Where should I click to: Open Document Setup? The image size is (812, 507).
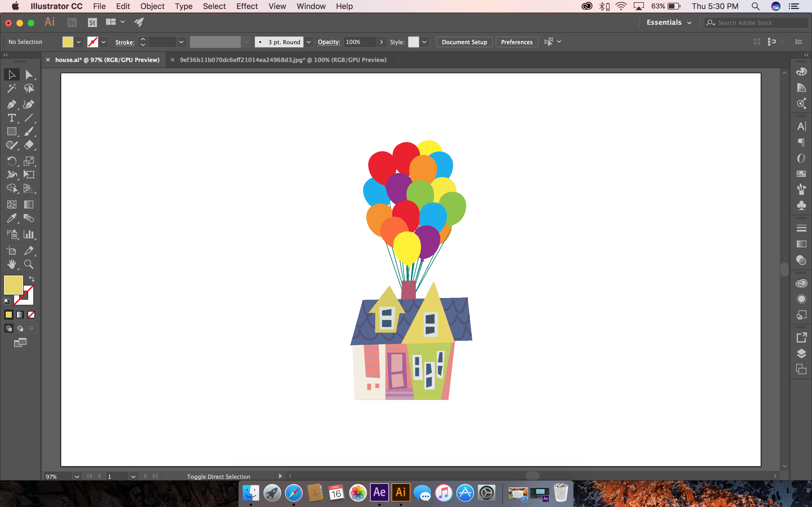point(464,42)
